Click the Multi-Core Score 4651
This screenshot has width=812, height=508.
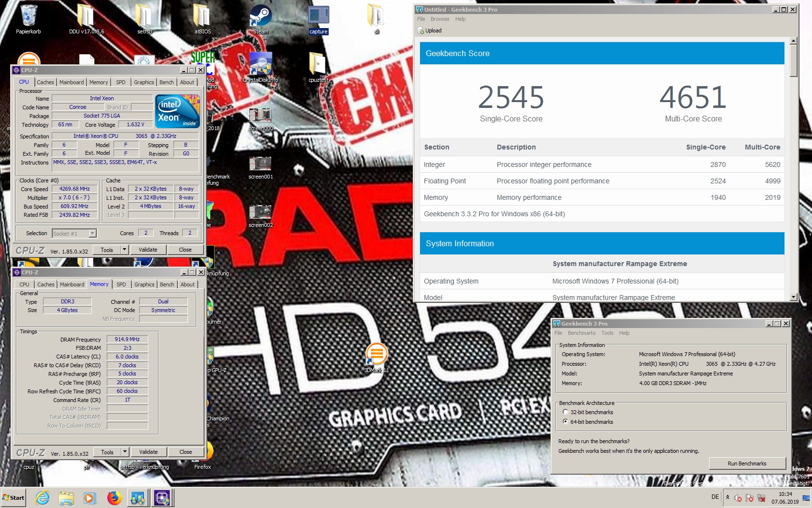click(693, 97)
